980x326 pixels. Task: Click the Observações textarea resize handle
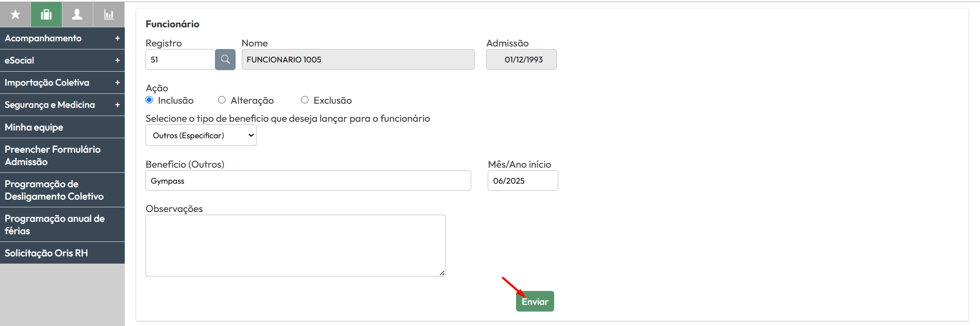442,273
